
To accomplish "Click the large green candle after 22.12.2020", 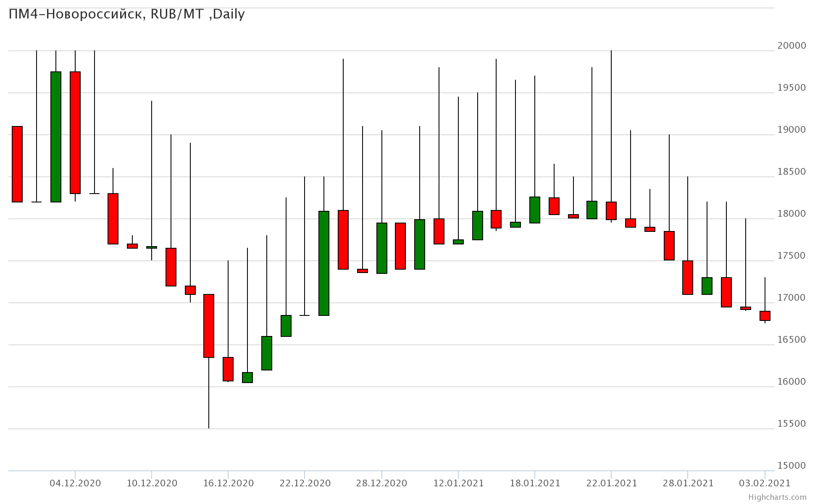I will pos(324,263).
